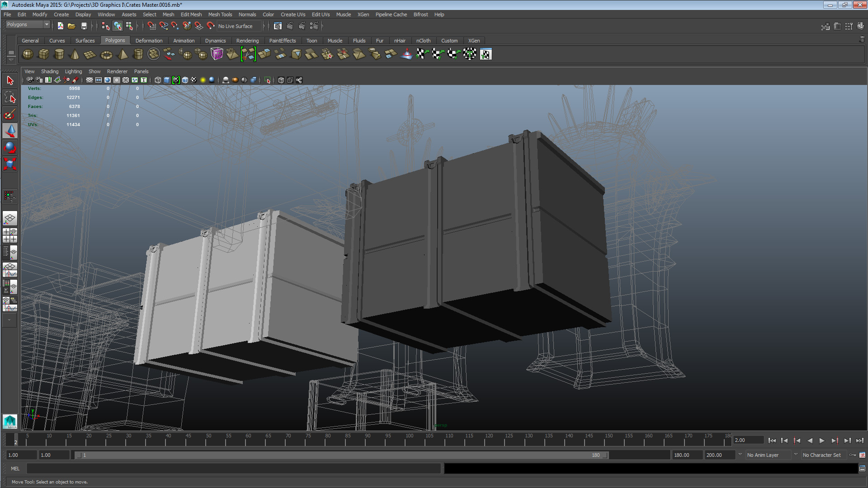This screenshot has height=488, width=868.
Task: Select the Lasso tool in the toolbox
Action: 10,98
